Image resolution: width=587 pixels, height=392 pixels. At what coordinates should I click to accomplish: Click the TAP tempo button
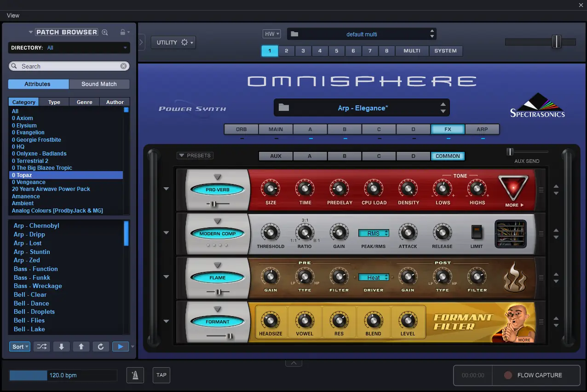[161, 375]
